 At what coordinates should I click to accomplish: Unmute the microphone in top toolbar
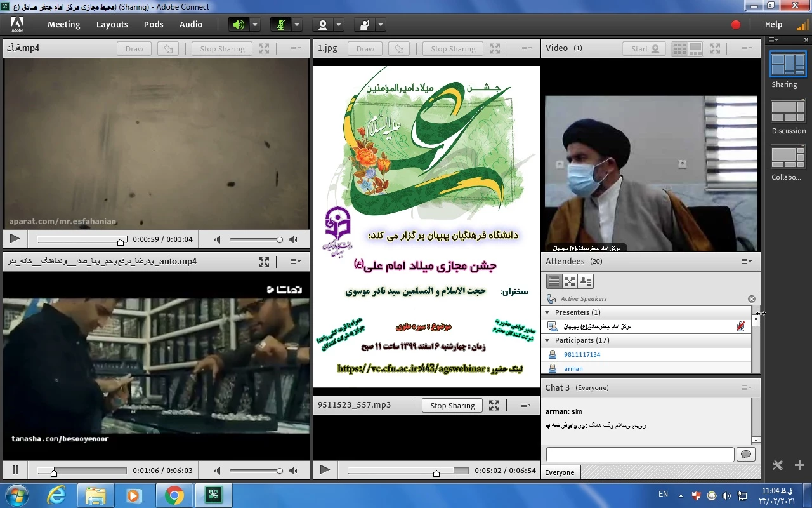pyautogui.click(x=280, y=25)
